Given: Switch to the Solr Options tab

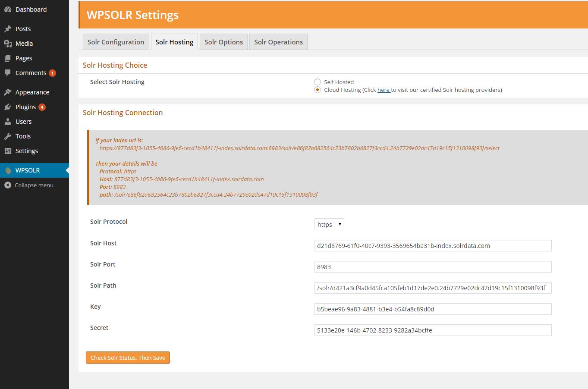Looking at the screenshot, I should [223, 42].
